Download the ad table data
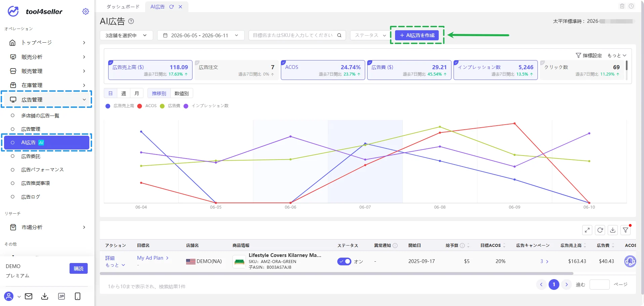The height and width of the screenshot is (306, 644). pyautogui.click(x=613, y=230)
